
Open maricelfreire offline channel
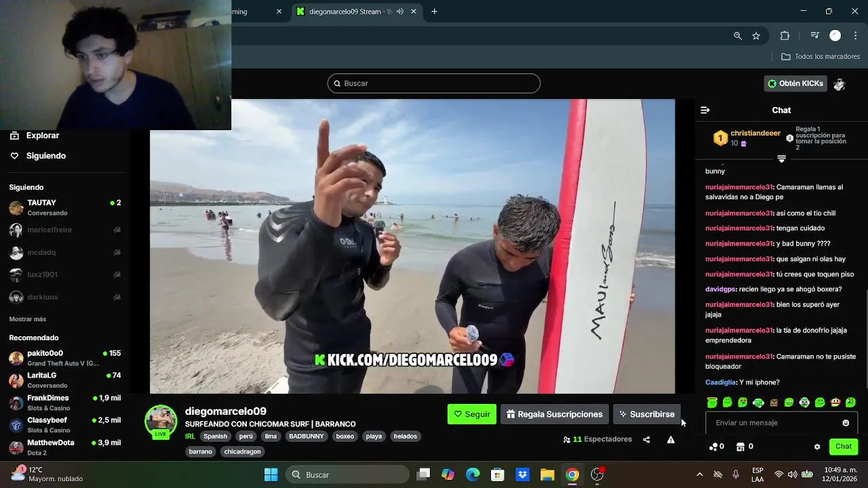point(65,230)
